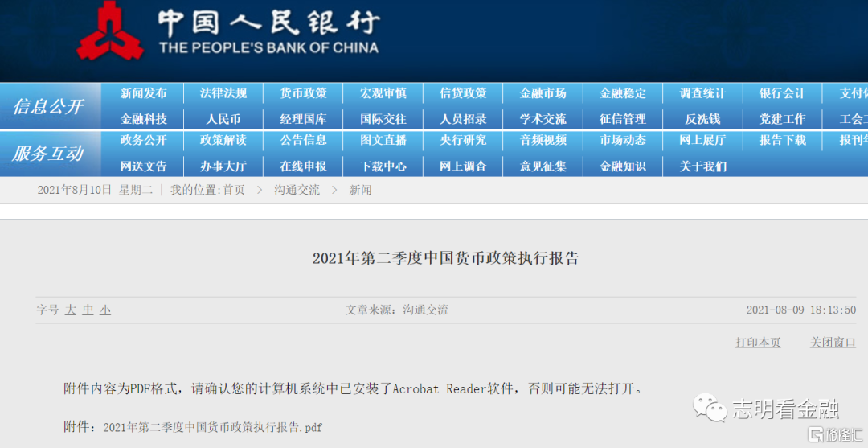Screen dimensions: 868x448
Task: Open the 关于我们 menu item
Action: (x=702, y=166)
